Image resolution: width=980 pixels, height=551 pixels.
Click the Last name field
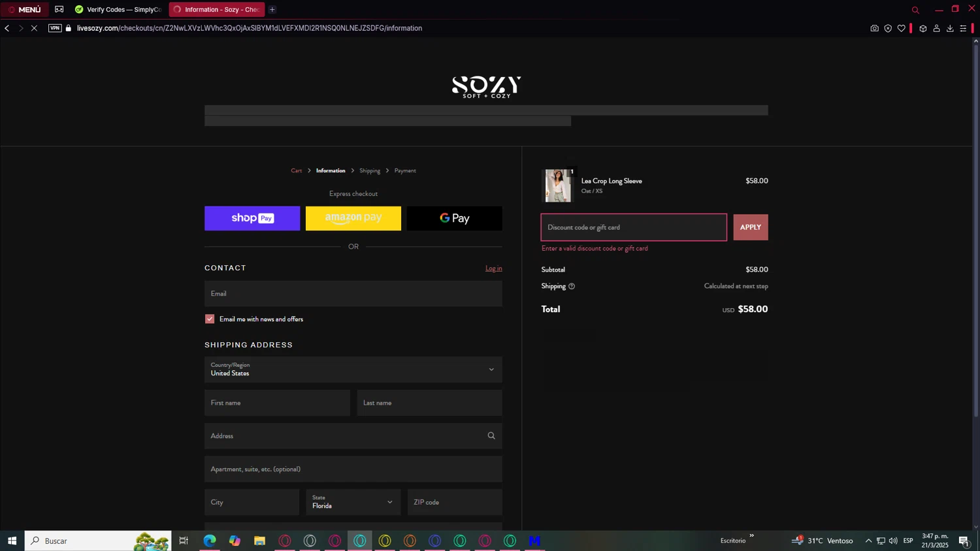click(x=430, y=403)
